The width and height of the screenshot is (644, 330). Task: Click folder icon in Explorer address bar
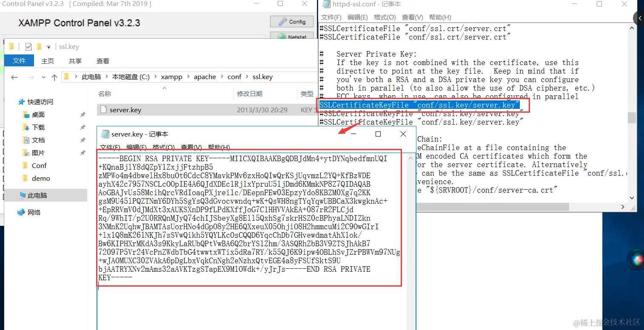pos(66,77)
